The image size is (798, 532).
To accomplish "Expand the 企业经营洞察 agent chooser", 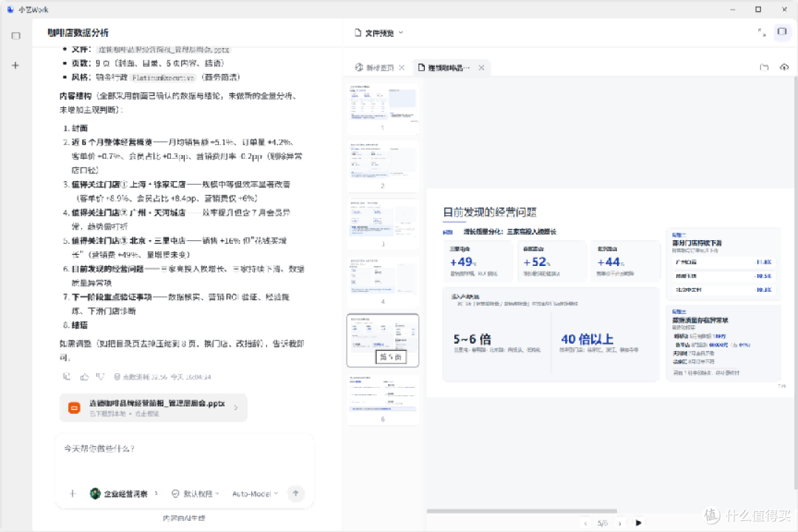I will tap(156, 493).
